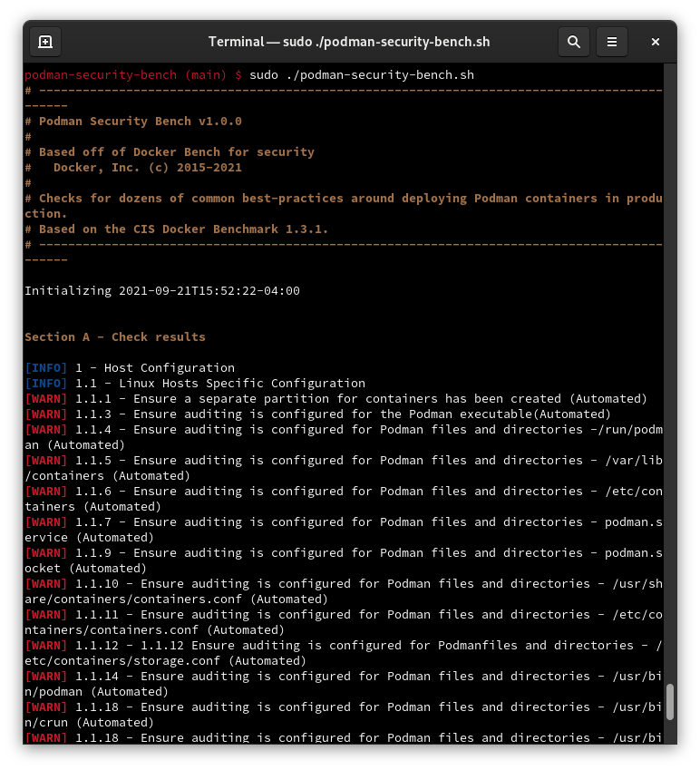This screenshot has width=700, height=770.
Task: Click 'Checks for dozens of common best-practices' line
Action: pos(344,206)
